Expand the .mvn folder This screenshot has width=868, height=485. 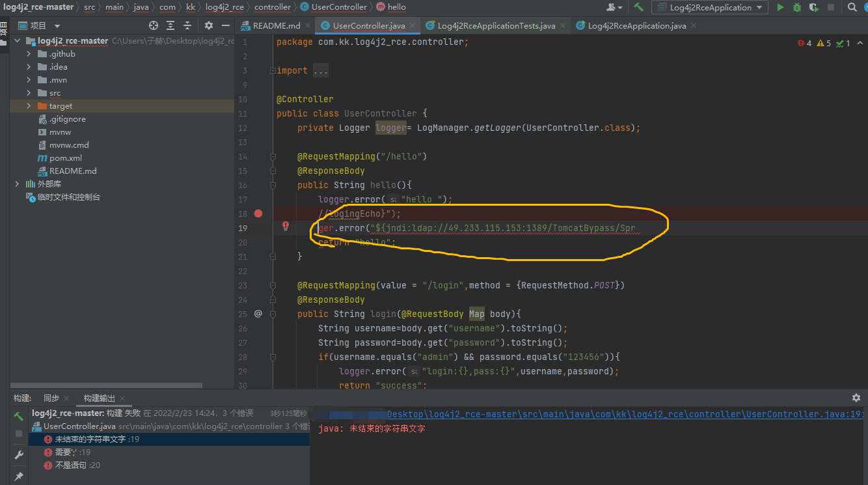tap(29, 80)
